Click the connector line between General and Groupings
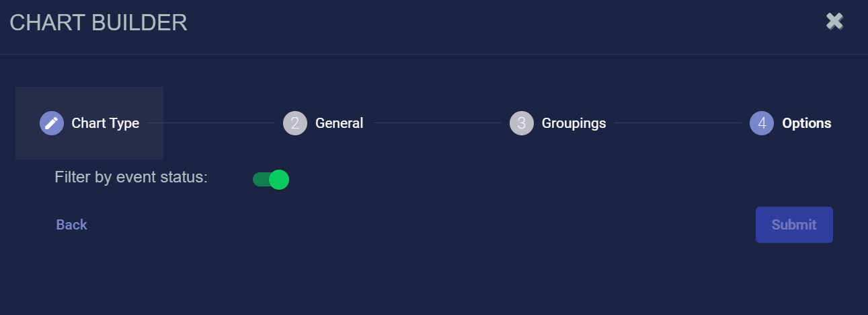868x315 pixels. coord(437,123)
